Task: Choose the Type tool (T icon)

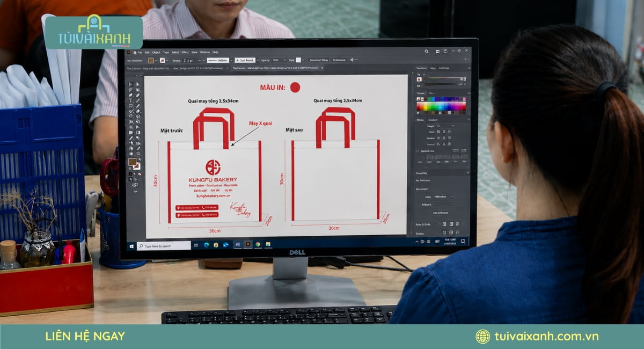Action: [130, 100]
